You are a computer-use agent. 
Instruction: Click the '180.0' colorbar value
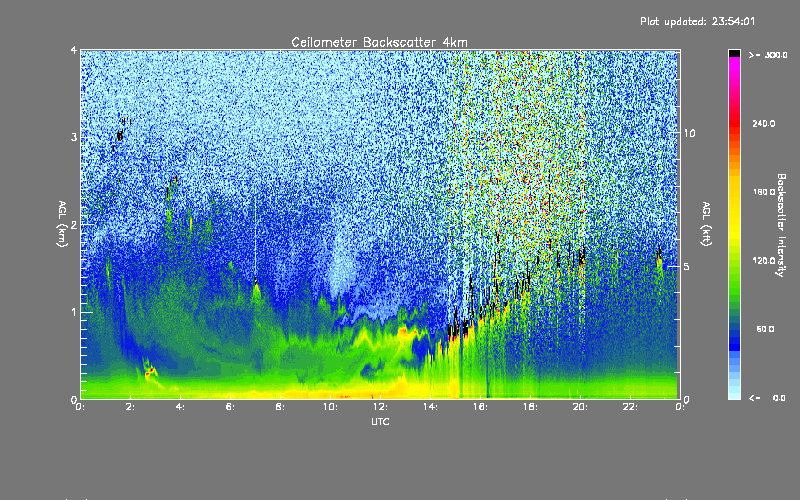764,192
